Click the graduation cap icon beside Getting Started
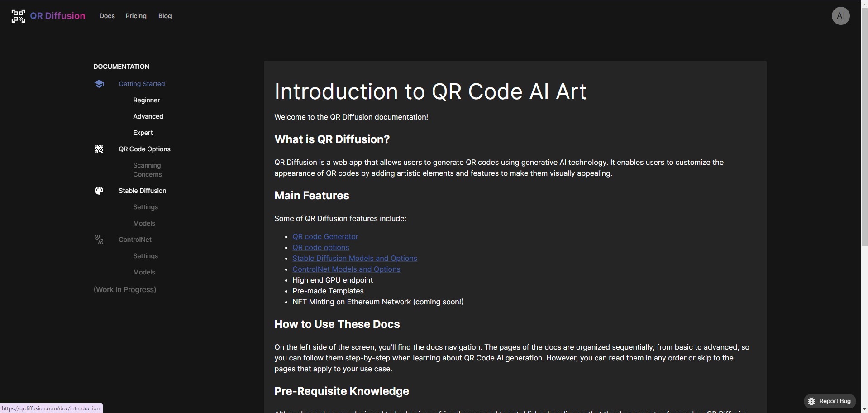 pyautogui.click(x=99, y=84)
